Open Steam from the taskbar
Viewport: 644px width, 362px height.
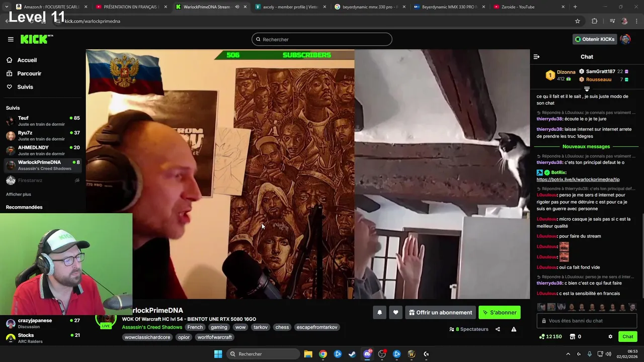[352, 354]
